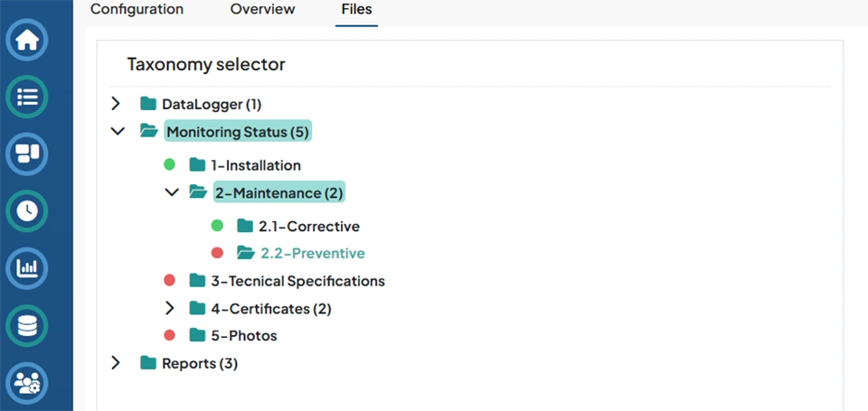Expand the DataLogger tree node
Viewport: 868px width, 411px height.
pyautogui.click(x=116, y=104)
